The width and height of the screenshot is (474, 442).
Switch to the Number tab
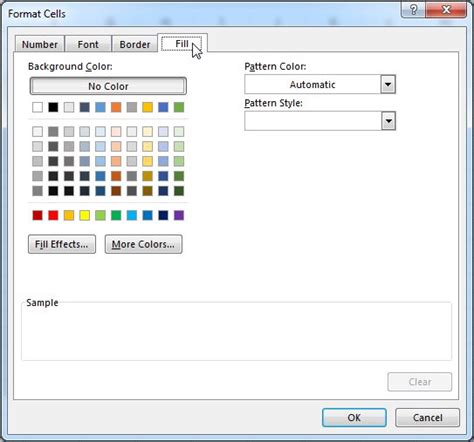point(40,44)
